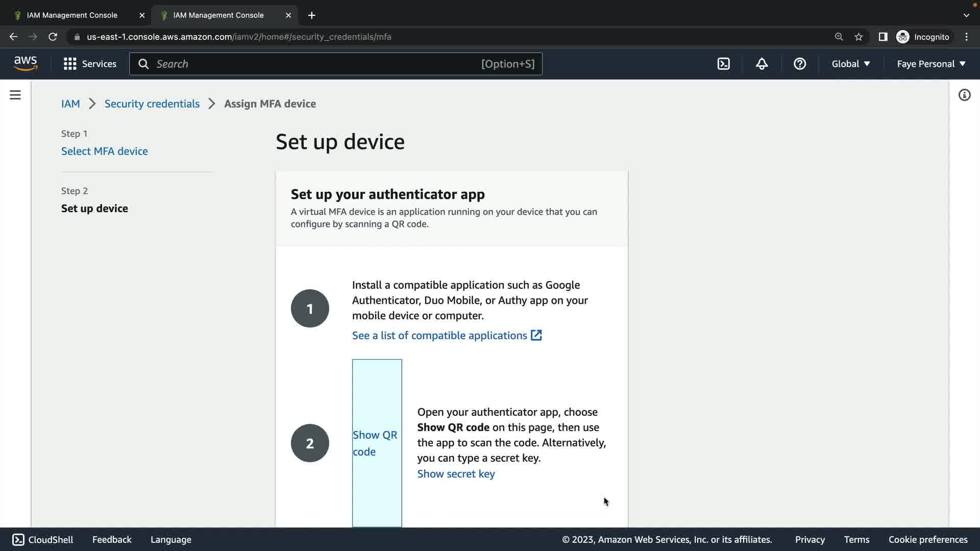Open the info panel icon
Viewport: 980px width, 551px height.
coord(964,95)
